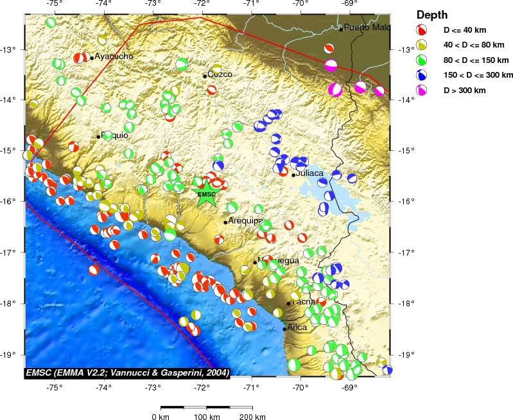Click the Cuzco city label

220,74
